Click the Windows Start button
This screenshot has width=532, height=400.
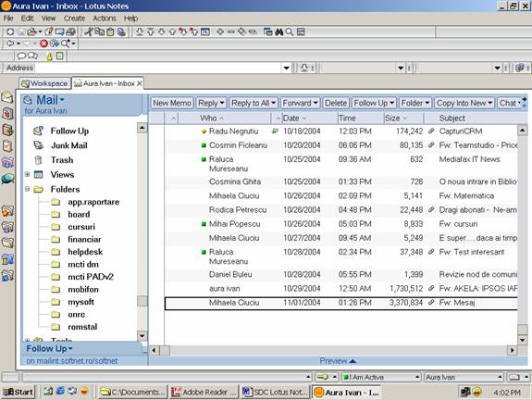pos(19,392)
